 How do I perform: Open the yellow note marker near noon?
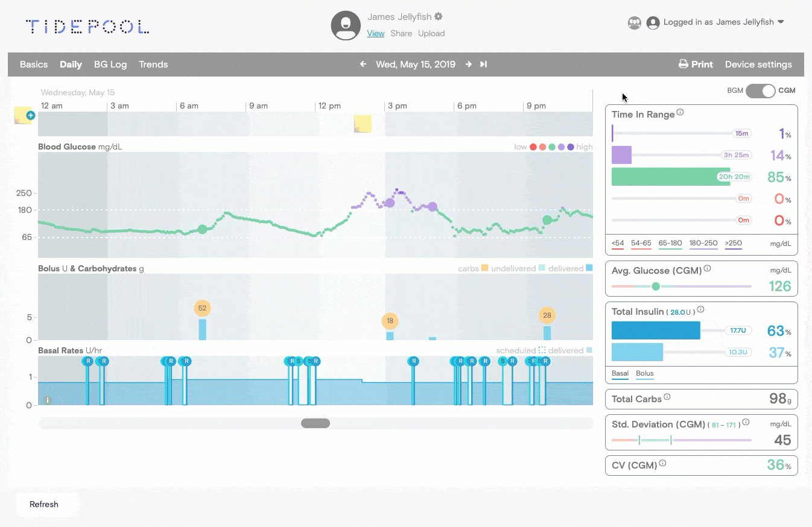click(x=363, y=124)
